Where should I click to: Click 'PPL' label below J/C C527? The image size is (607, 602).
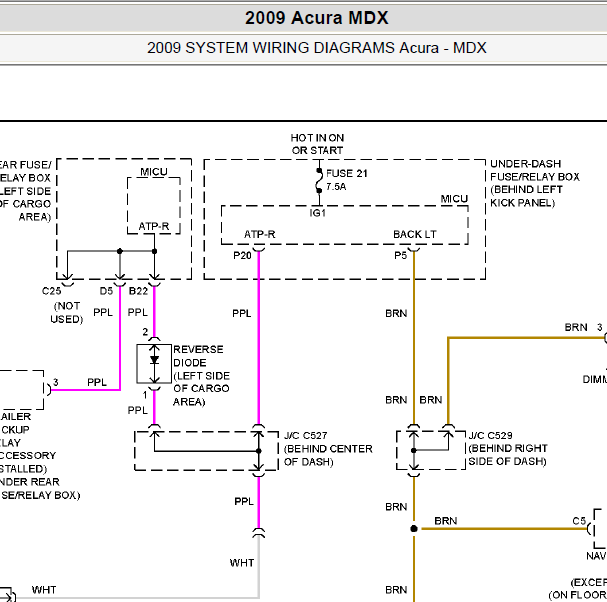(x=244, y=501)
